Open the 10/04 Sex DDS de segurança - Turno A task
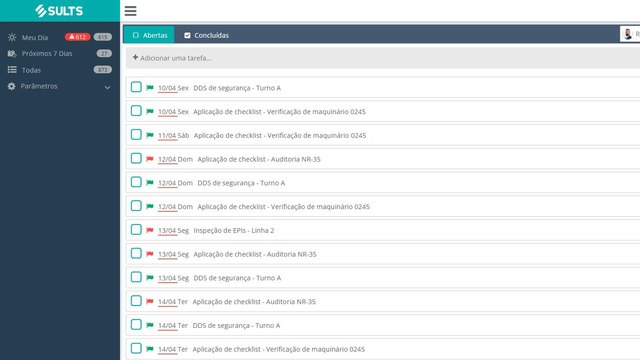 click(383, 87)
